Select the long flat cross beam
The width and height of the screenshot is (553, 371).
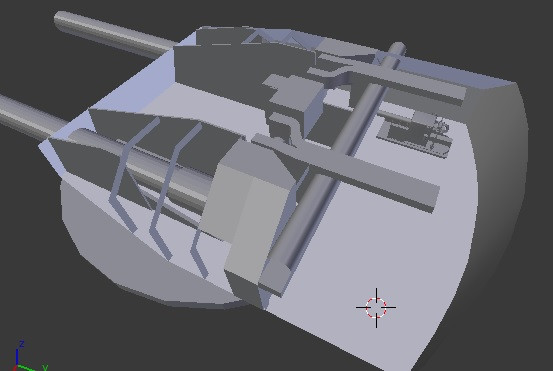(x=347, y=169)
